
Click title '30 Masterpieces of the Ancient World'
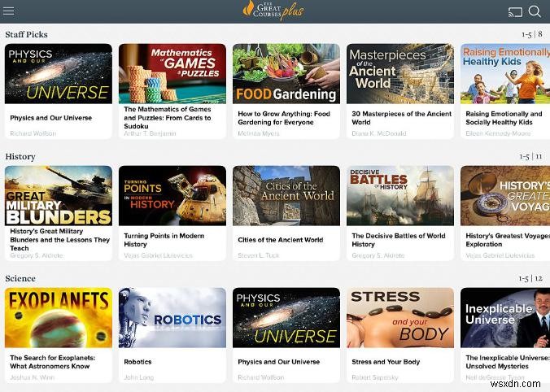tap(401, 118)
